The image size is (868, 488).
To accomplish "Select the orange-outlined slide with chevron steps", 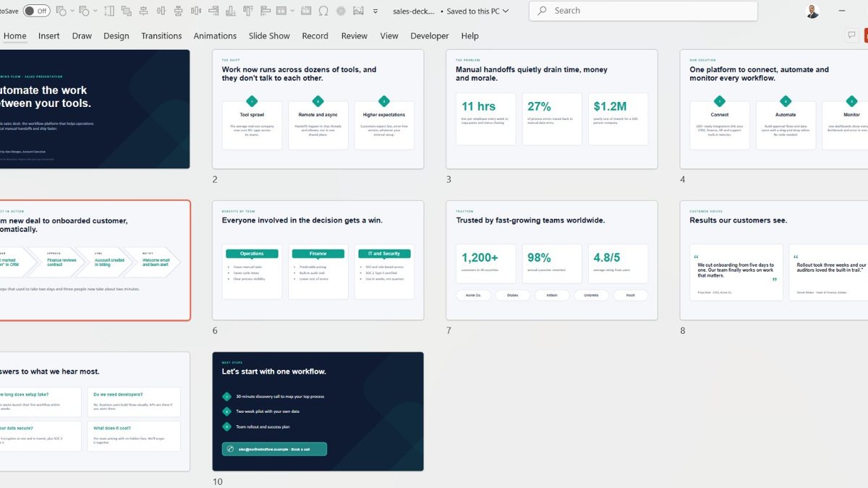I will point(95,260).
